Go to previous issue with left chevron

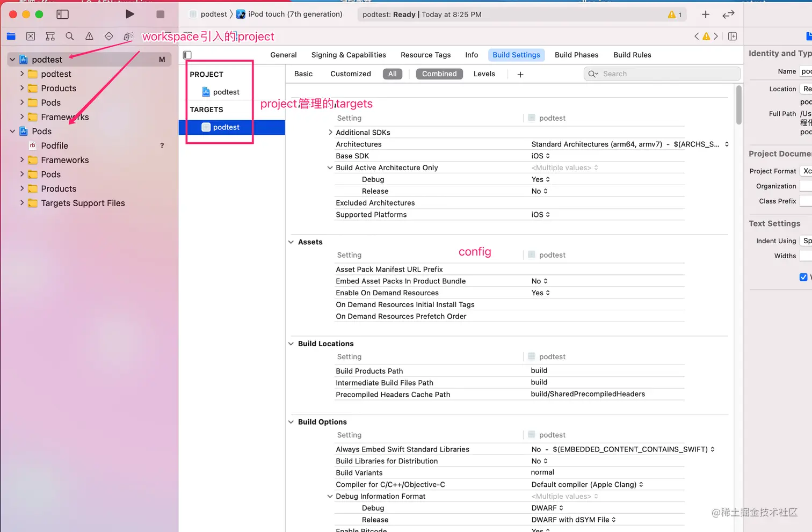tap(697, 36)
